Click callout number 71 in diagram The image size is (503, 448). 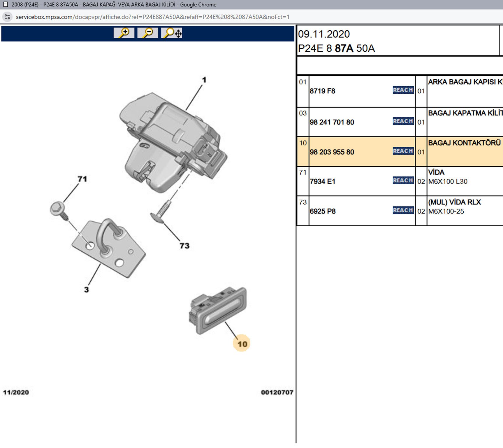[x=82, y=179]
